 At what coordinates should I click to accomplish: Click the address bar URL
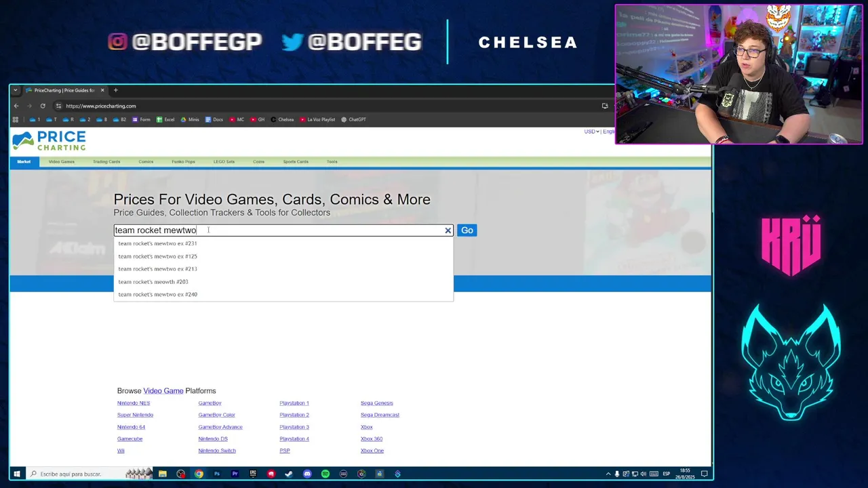click(x=101, y=106)
